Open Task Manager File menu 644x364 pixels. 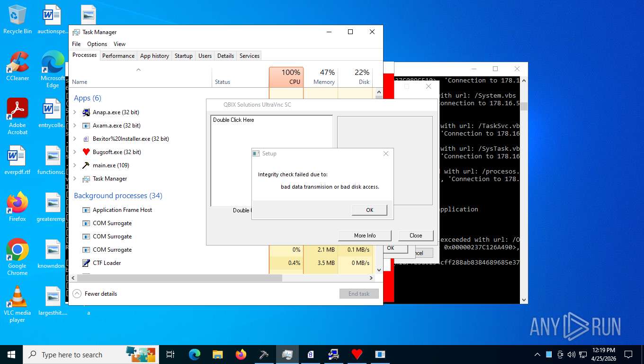(x=76, y=44)
